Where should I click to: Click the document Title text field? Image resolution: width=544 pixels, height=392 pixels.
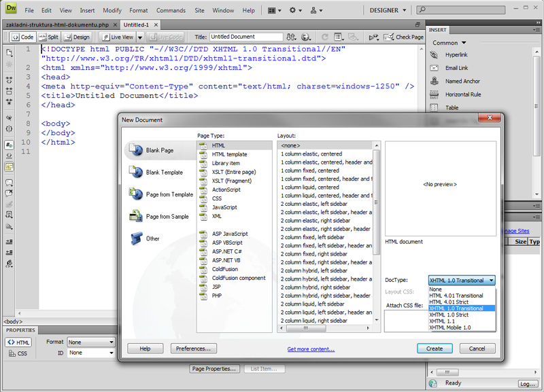[245, 37]
